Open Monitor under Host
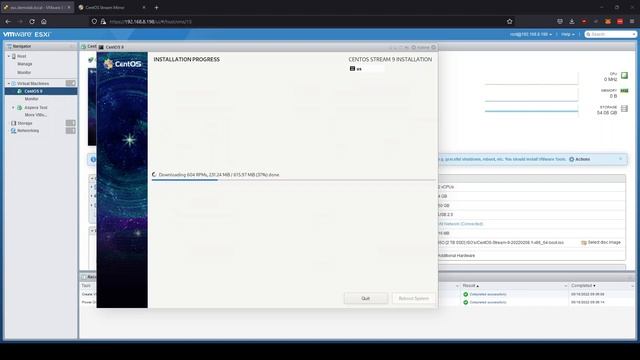The width and height of the screenshot is (640, 360). (24, 72)
